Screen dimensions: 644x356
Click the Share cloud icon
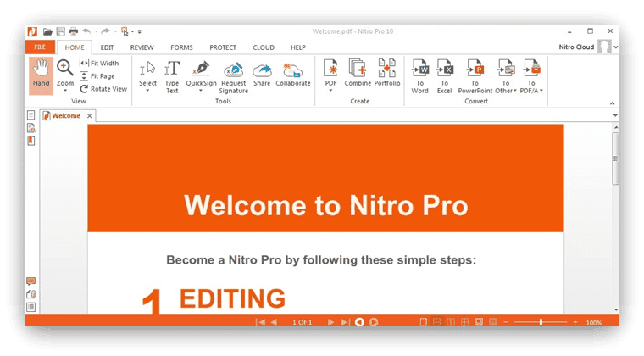262,70
